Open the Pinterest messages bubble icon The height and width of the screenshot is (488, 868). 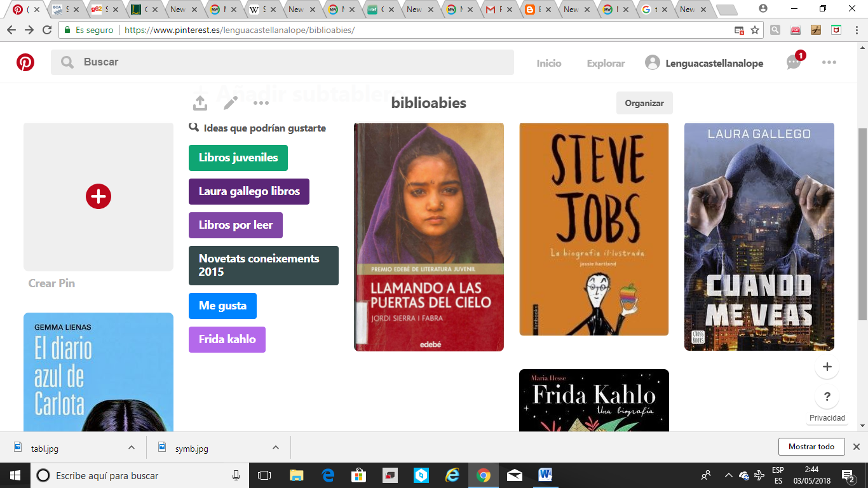coord(793,62)
